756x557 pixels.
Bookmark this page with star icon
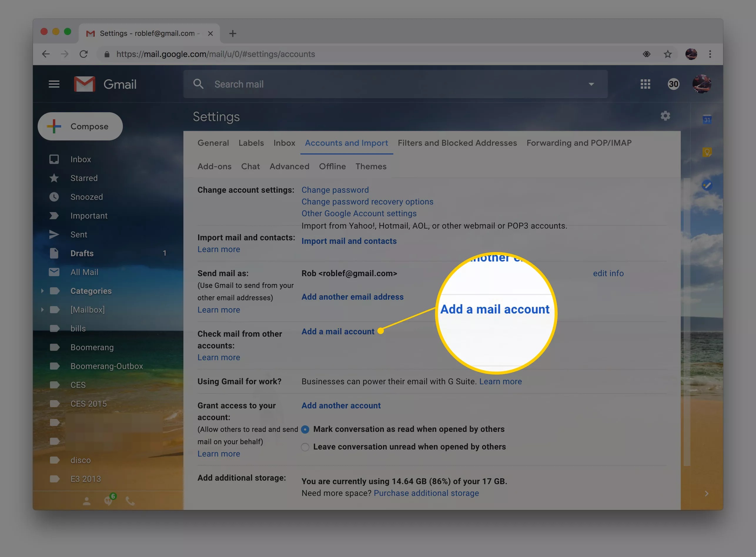click(x=668, y=54)
